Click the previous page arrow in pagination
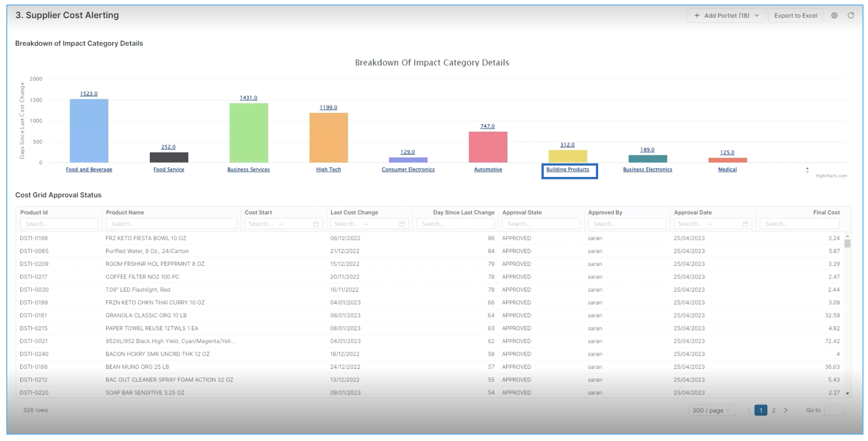868x441 pixels. coord(749,410)
